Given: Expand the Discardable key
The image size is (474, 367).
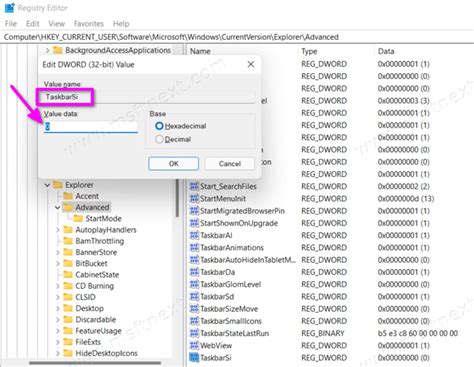Looking at the screenshot, I should pos(57,320).
